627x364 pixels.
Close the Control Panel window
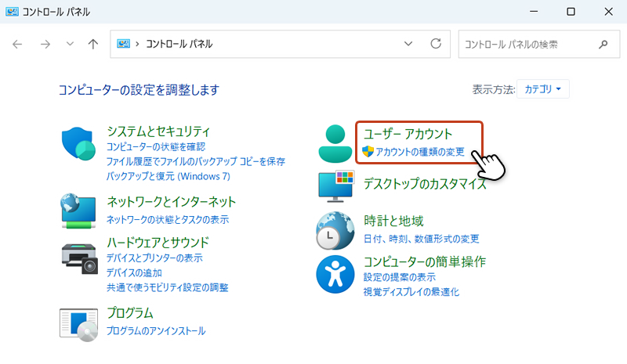click(609, 12)
